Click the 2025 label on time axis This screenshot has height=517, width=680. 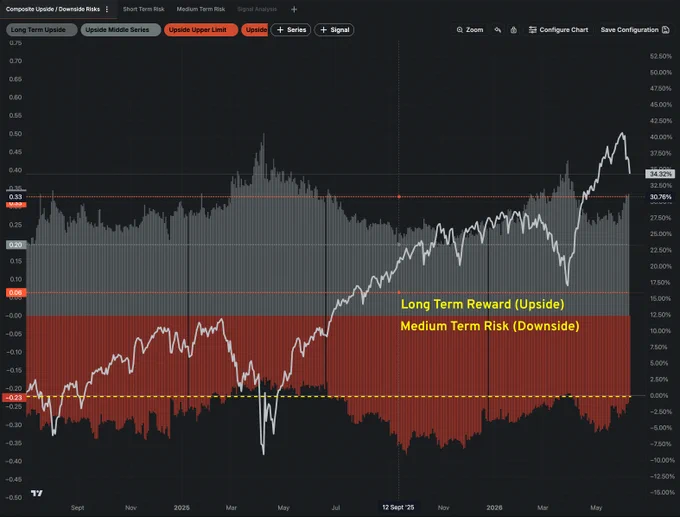point(181,507)
